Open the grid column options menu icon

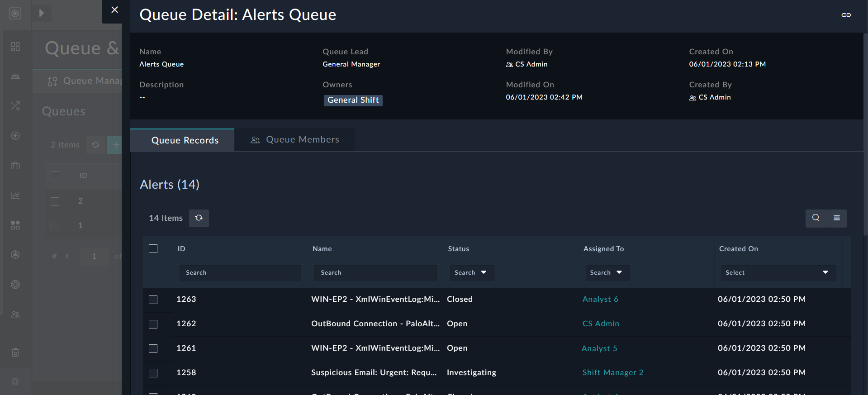tap(836, 218)
